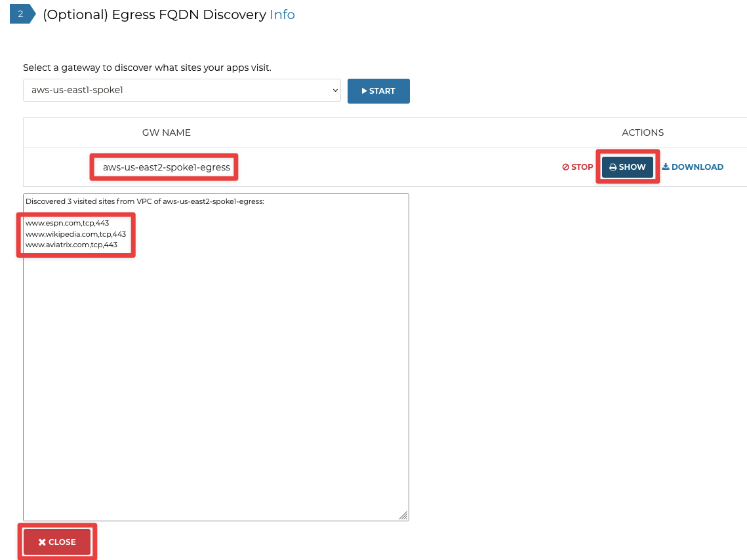The height and width of the screenshot is (560, 747).
Task: Open the gateway selection dropdown showing aws-us-east1-spoke1
Action: pyautogui.click(x=182, y=90)
